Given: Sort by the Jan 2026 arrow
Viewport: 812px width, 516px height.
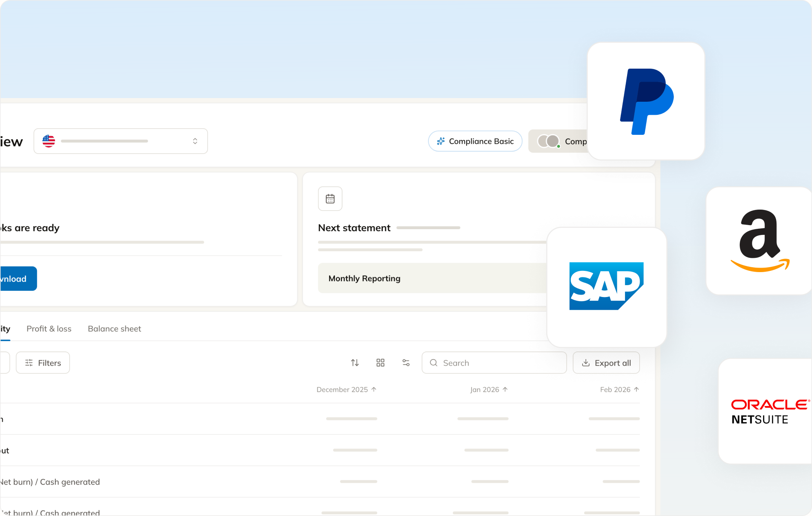Looking at the screenshot, I should [x=505, y=389].
